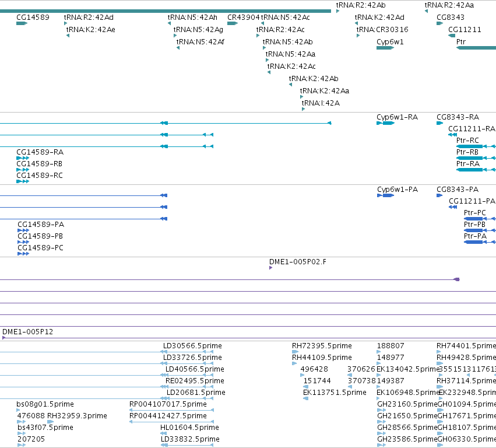Screen dimensions: 496x448
Task: Open the CG14589-PC protein label
Action: coord(41,249)
